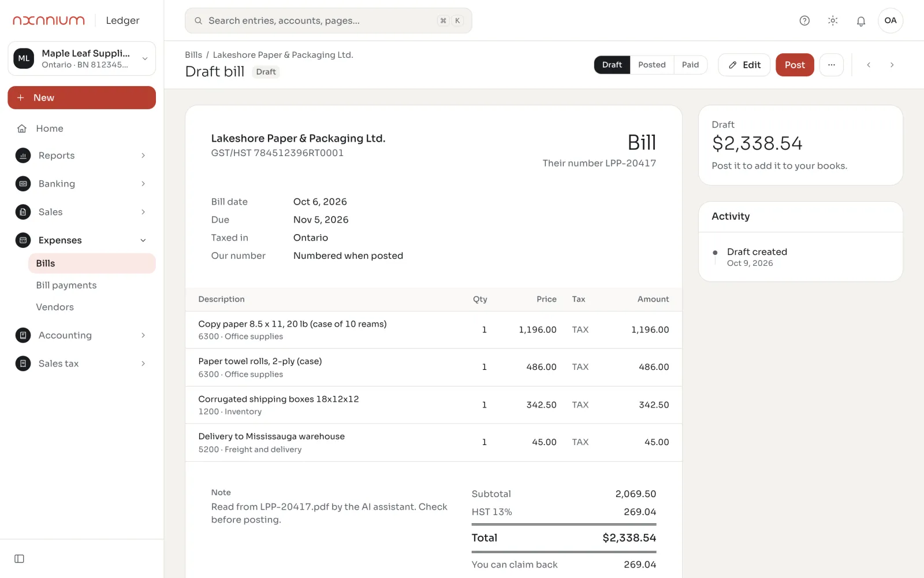This screenshot has height=578, width=924.
Task: Click the Edit button
Action: click(744, 65)
